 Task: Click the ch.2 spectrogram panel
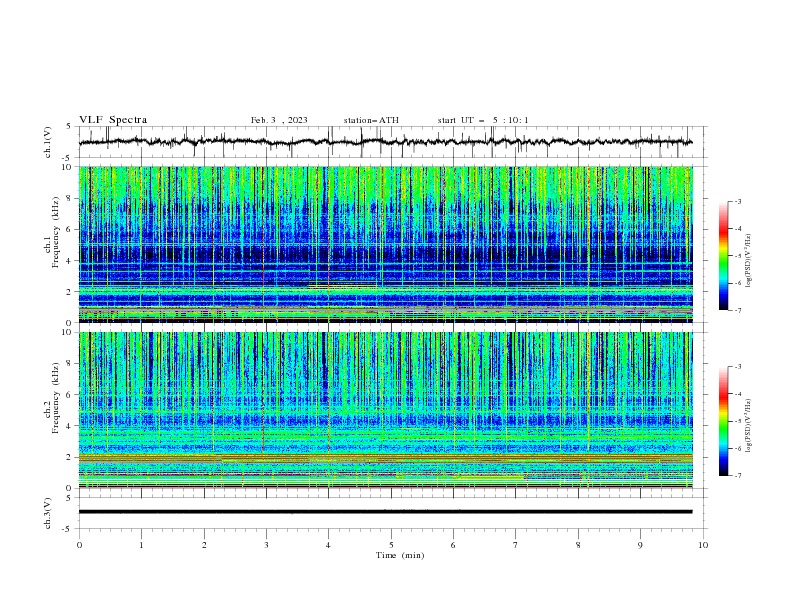(x=385, y=410)
